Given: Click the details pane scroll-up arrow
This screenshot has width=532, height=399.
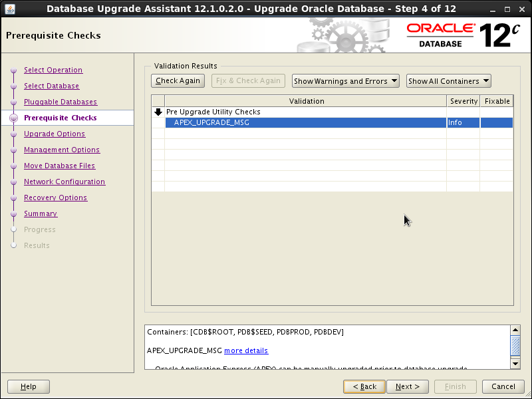Looking at the screenshot, I should [x=515, y=330].
